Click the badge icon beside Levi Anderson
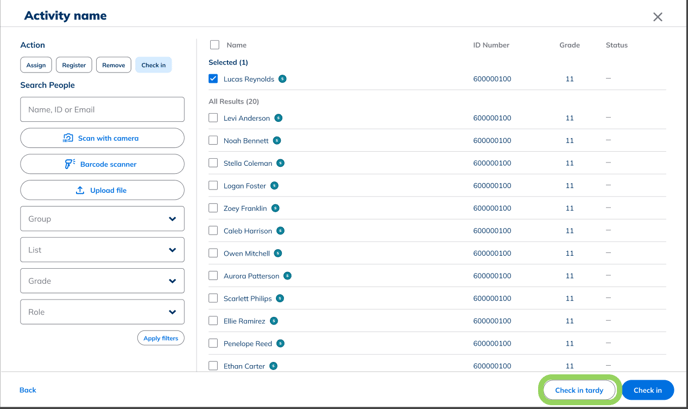Image resolution: width=688 pixels, height=409 pixels. pos(278,118)
